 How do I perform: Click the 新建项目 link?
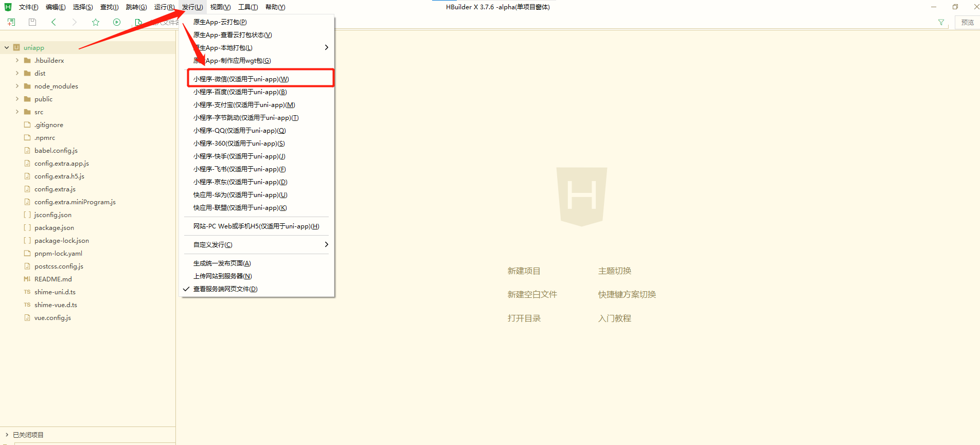point(524,271)
